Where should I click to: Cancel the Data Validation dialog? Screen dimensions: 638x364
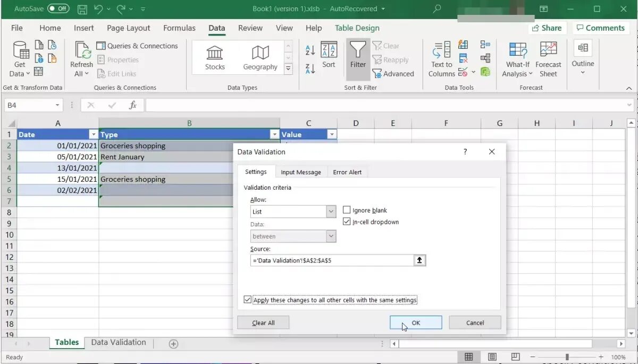475,323
